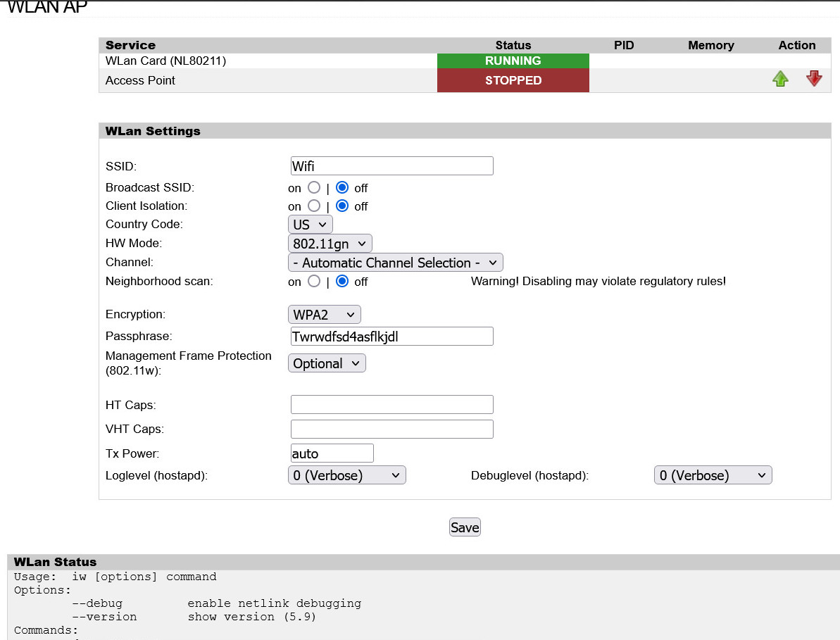Open the Debuglevel dropdown
This screenshot has height=640, width=840.
coord(713,475)
